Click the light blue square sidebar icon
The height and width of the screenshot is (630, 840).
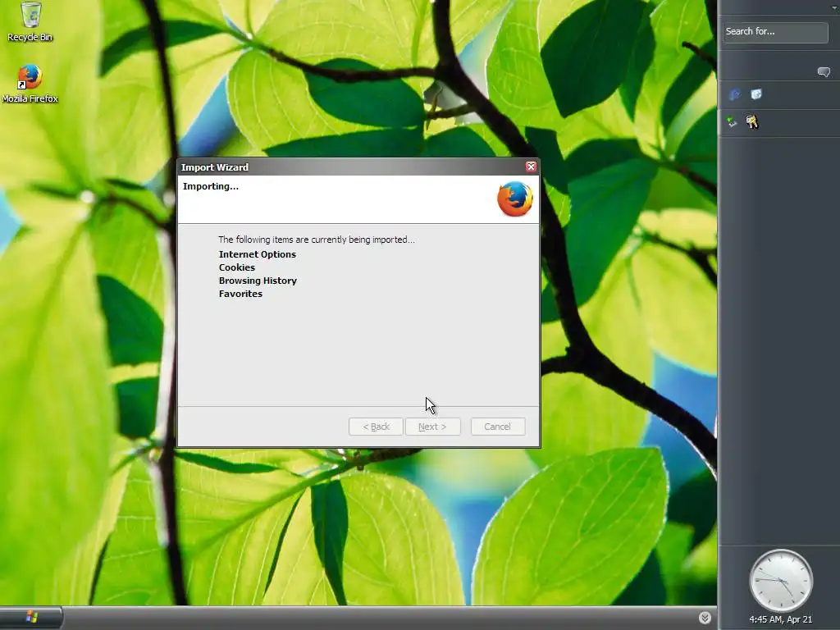756,94
